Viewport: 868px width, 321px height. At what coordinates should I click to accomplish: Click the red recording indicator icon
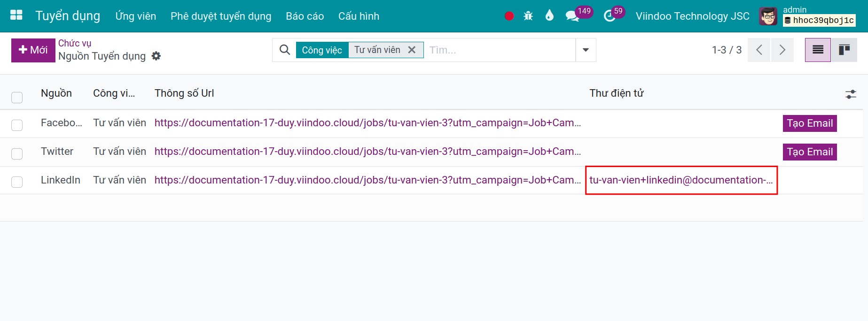pos(509,16)
